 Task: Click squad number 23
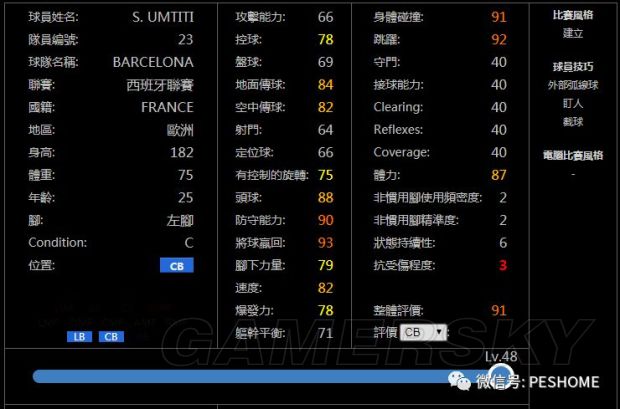pyautogui.click(x=185, y=40)
